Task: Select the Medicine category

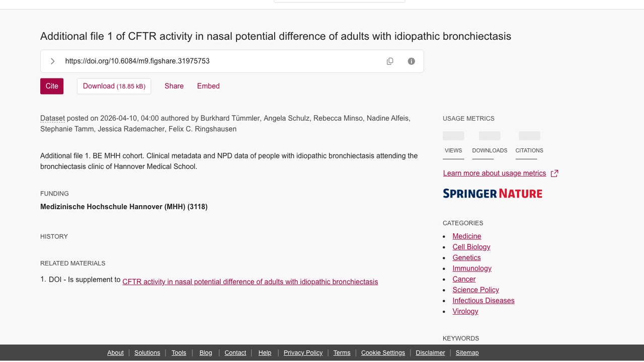Action: (467, 236)
